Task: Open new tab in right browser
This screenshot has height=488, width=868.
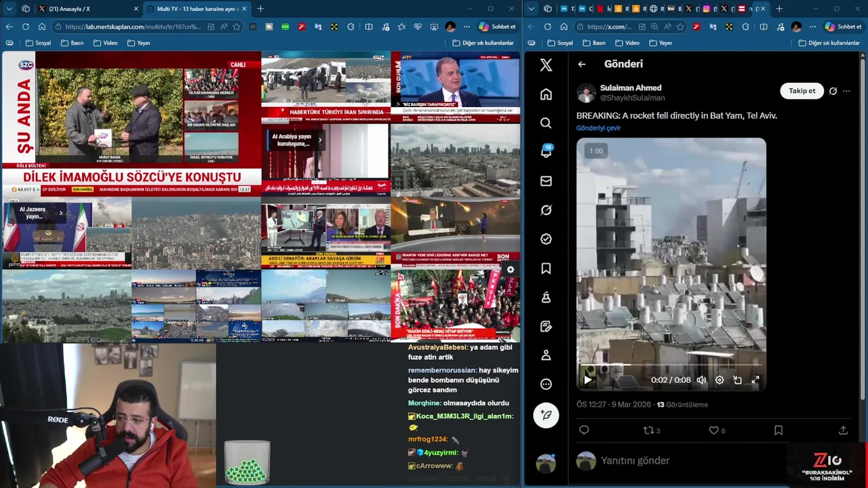Action: [779, 9]
